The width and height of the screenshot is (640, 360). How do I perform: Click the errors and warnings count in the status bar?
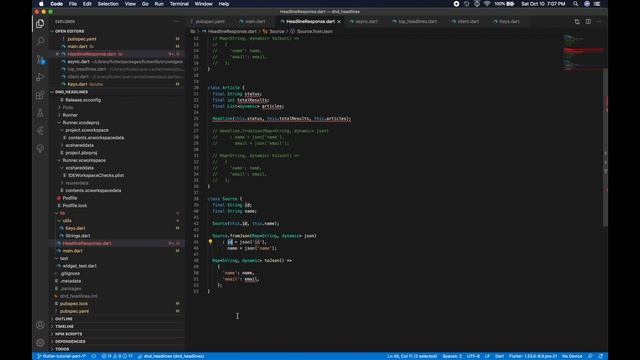[117, 356]
